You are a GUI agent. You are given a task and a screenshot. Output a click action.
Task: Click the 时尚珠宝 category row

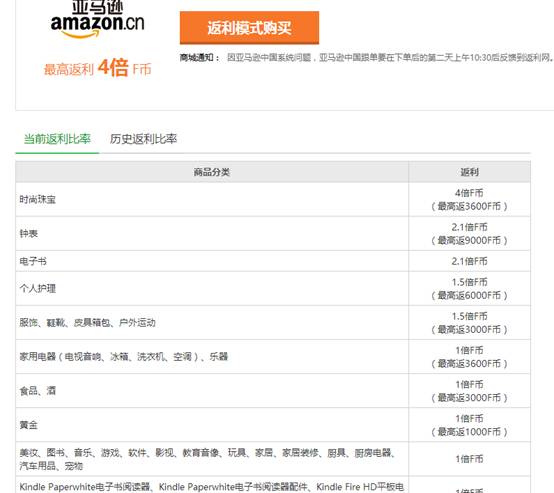(x=273, y=200)
